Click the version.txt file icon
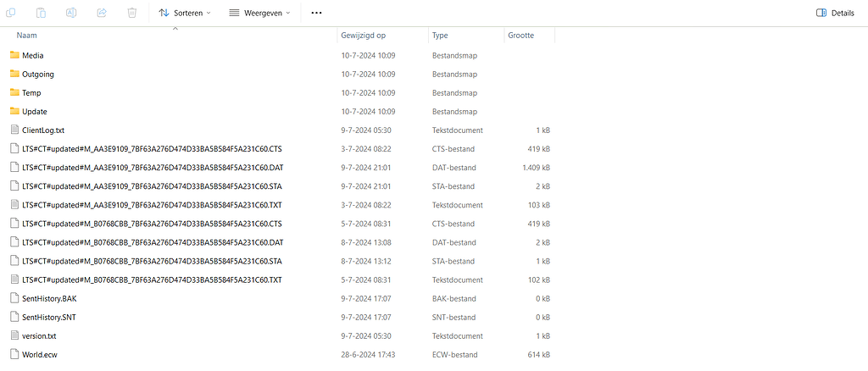This screenshot has height=371, width=868. 15,335
